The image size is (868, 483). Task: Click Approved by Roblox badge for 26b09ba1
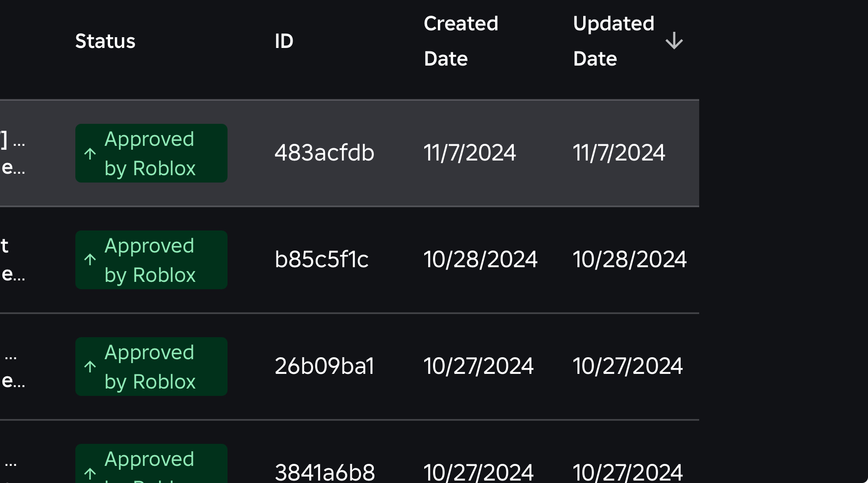click(152, 367)
